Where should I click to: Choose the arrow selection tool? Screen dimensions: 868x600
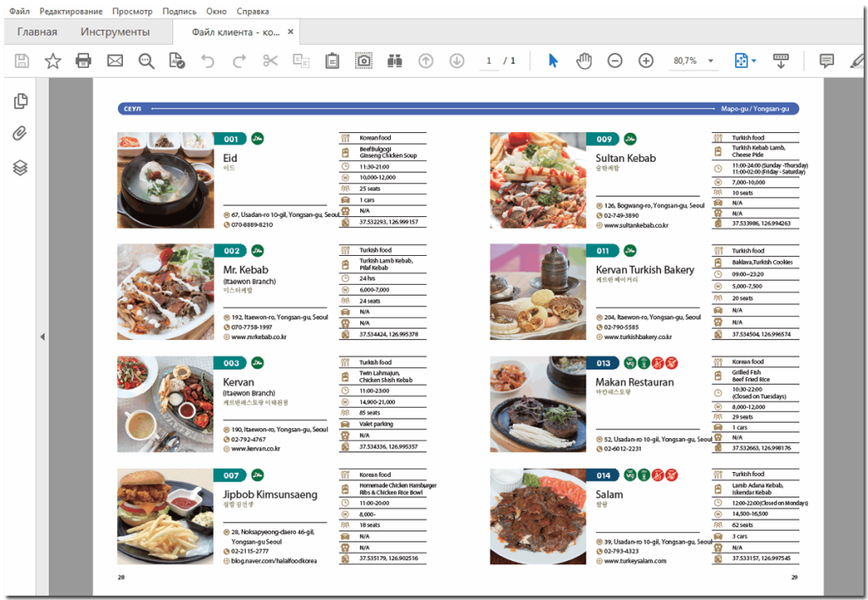pos(553,61)
